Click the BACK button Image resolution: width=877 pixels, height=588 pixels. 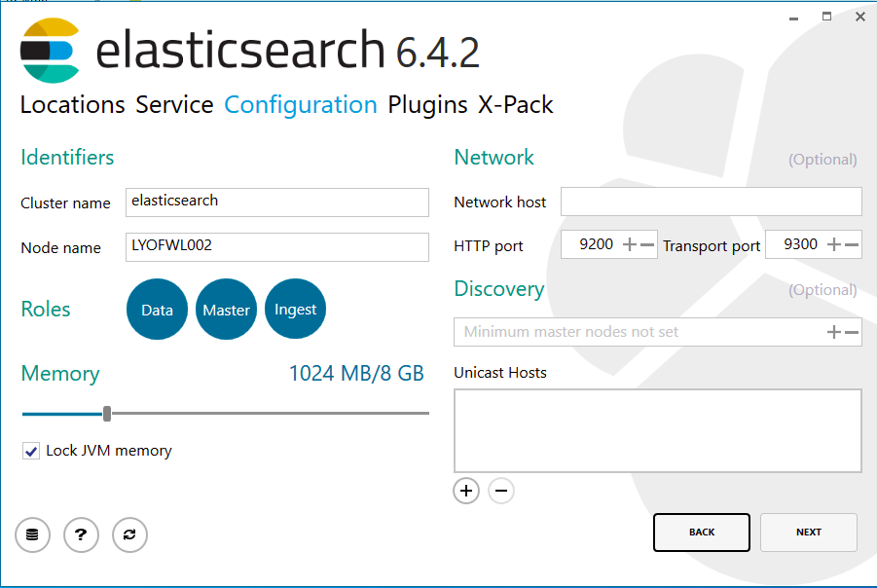click(x=702, y=533)
